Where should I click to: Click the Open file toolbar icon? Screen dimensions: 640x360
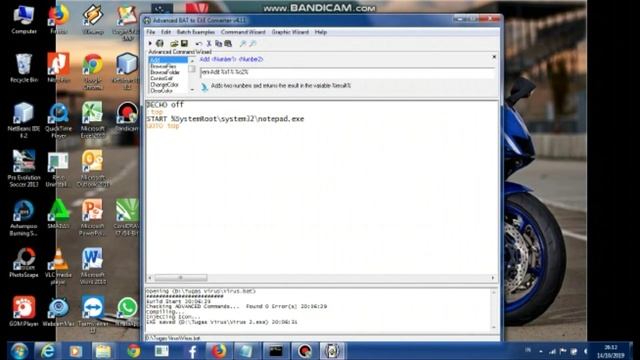[x=174, y=43]
